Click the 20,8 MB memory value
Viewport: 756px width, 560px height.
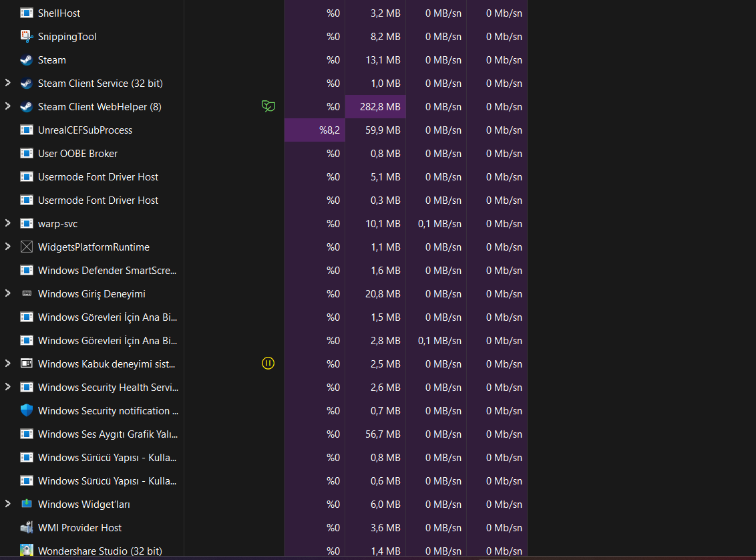383,294
